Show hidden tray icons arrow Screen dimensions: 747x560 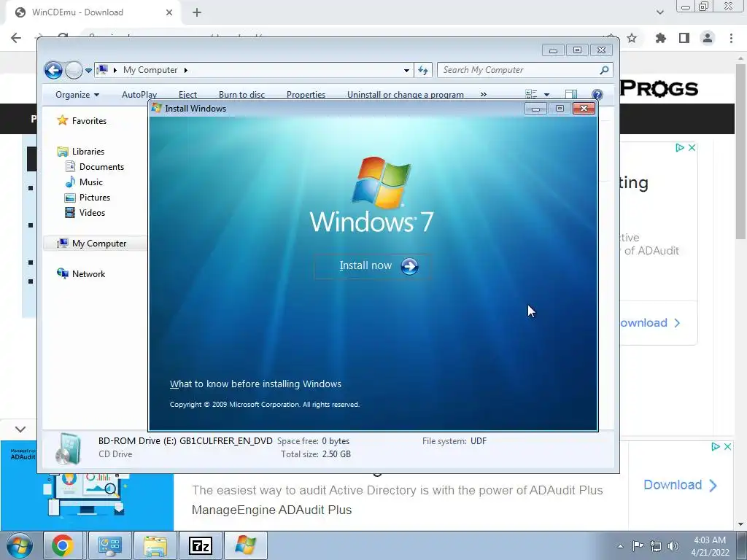pos(620,546)
